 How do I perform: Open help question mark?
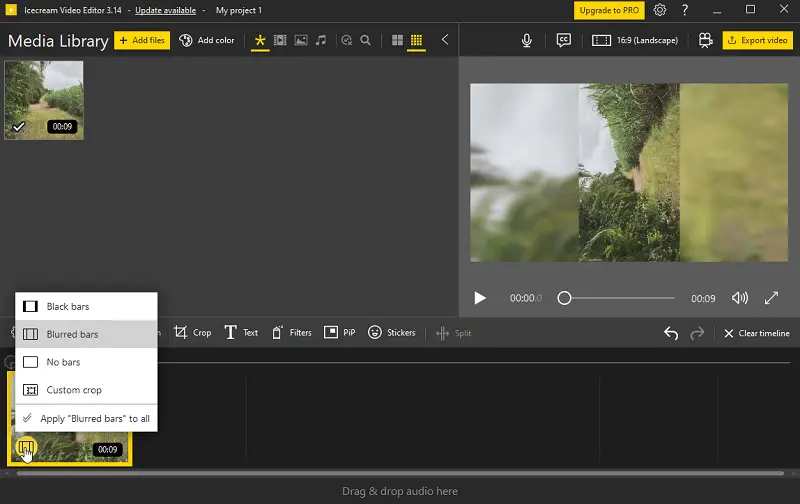pyautogui.click(x=685, y=10)
